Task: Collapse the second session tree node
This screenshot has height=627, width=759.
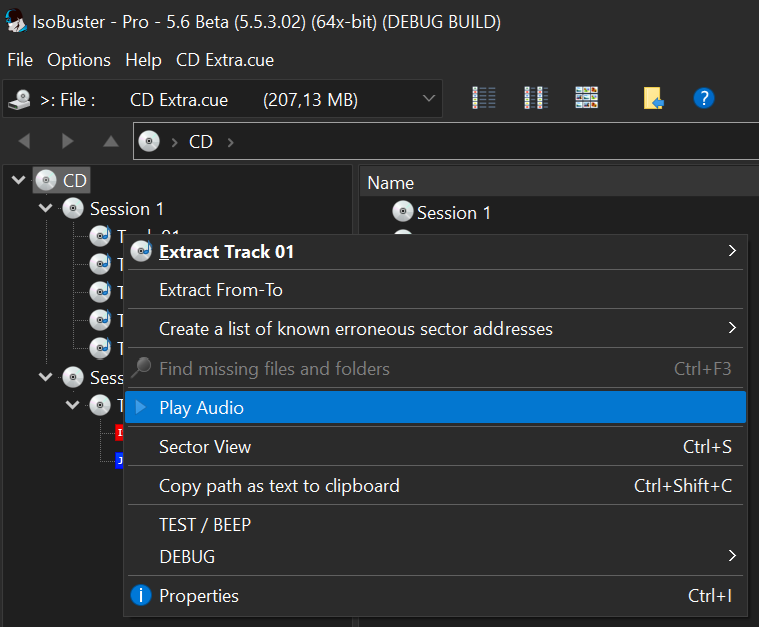Action: [x=46, y=377]
